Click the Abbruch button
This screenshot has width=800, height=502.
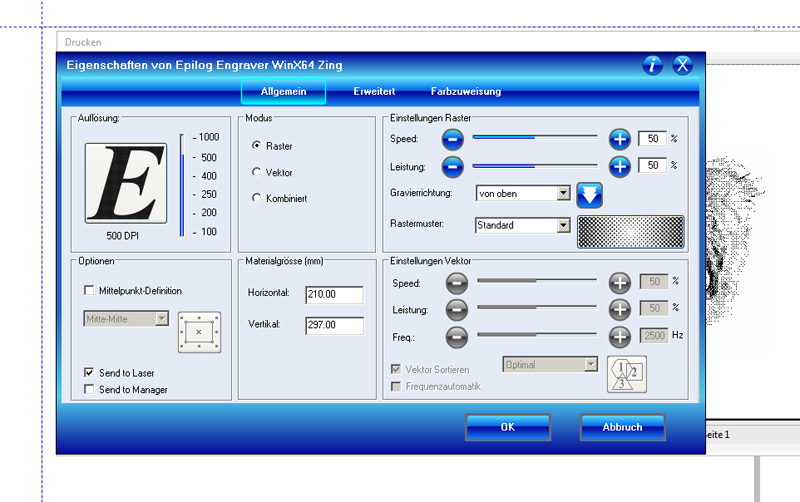(622, 427)
